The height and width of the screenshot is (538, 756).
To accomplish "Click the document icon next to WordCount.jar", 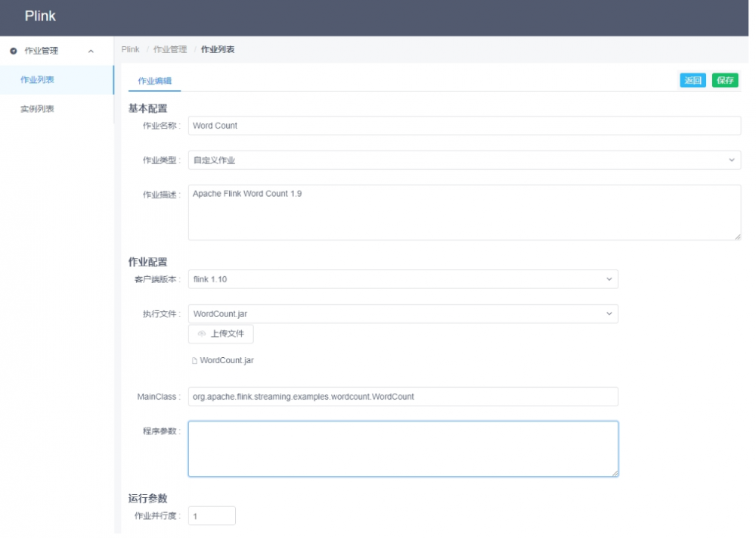I will click(x=195, y=360).
